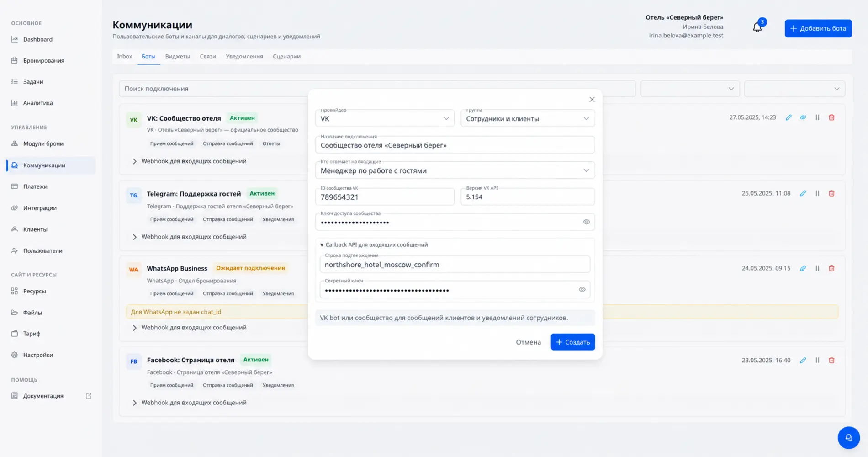Click Отмена in the dialog
Viewport: 868px width, 457px height.
(x=528, y=342)
